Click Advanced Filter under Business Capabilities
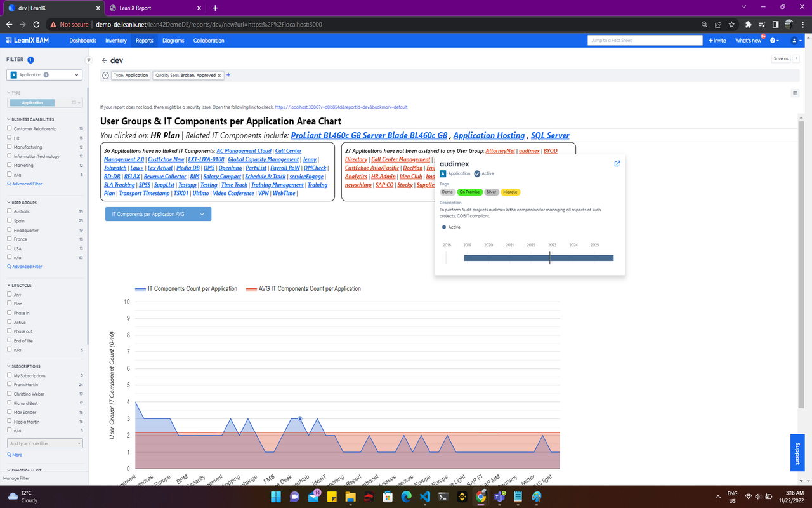Screen dimensions: 812x508 tap(25, 184)
